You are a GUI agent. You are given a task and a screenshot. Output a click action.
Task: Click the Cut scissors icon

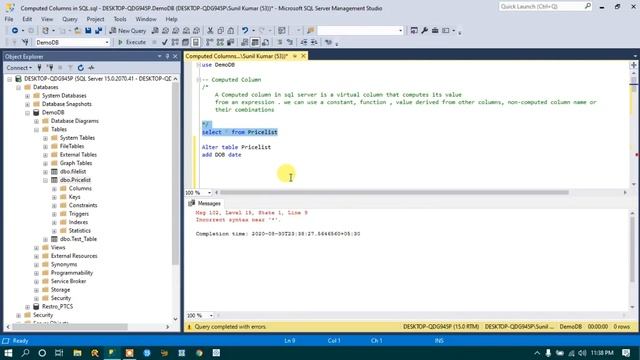click(x=210, y=31)
